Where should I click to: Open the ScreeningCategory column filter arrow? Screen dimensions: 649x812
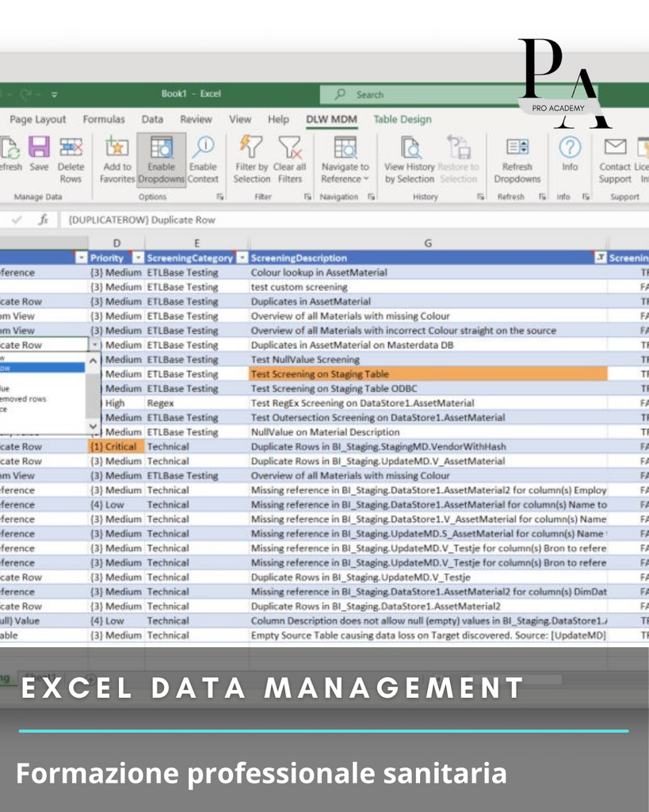(242, 258)
